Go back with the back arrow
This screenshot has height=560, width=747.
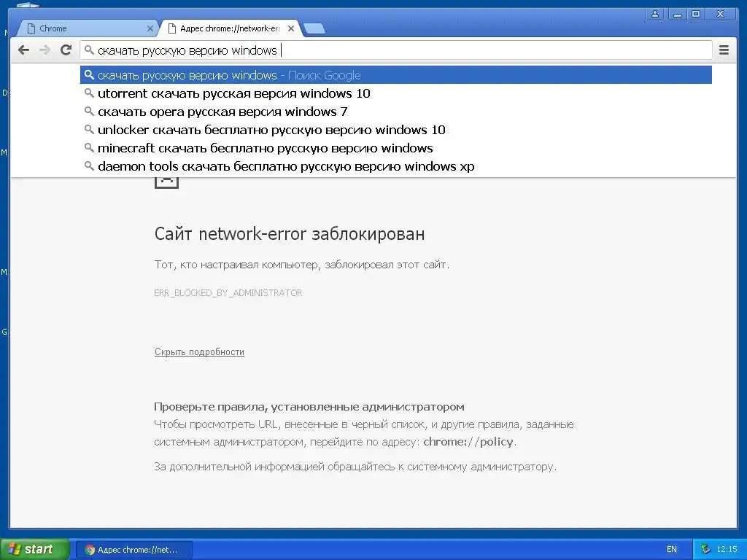pyautogui.click(x=23, y=50)
